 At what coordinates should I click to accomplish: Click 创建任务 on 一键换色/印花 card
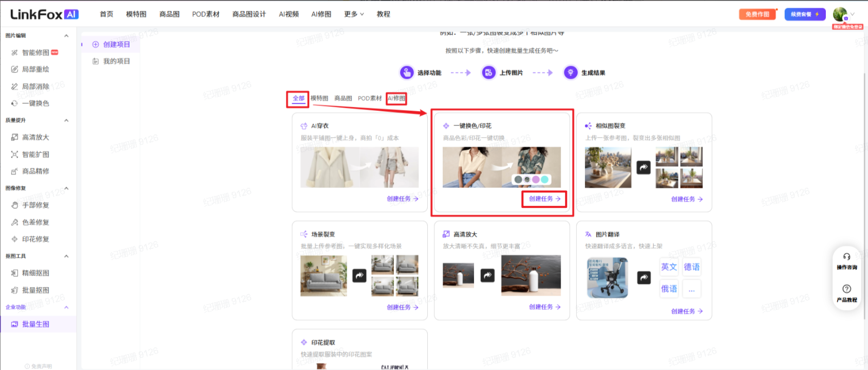pos(544,199)
